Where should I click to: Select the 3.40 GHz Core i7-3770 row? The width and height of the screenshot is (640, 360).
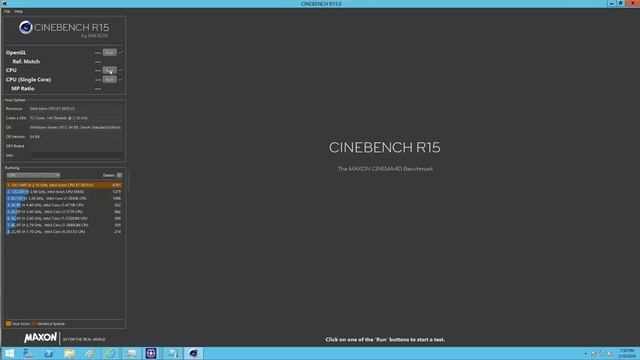pos(64,212)
